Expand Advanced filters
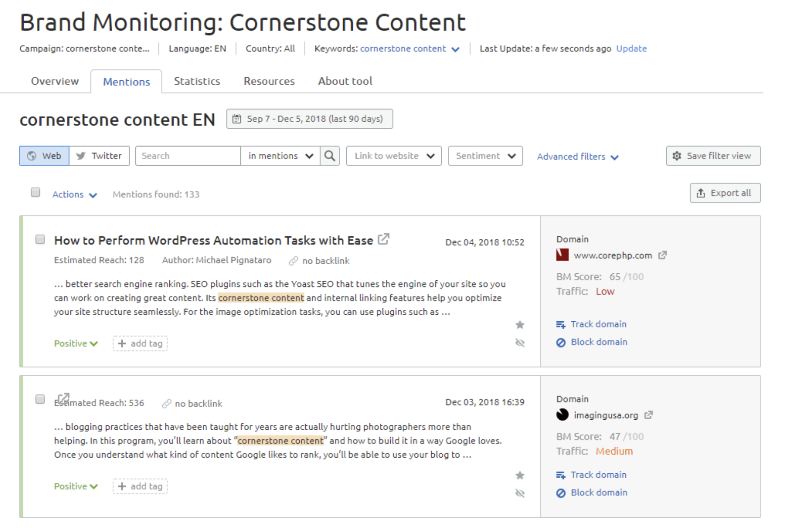Screen dimensions: 785x532 (578, 157)
